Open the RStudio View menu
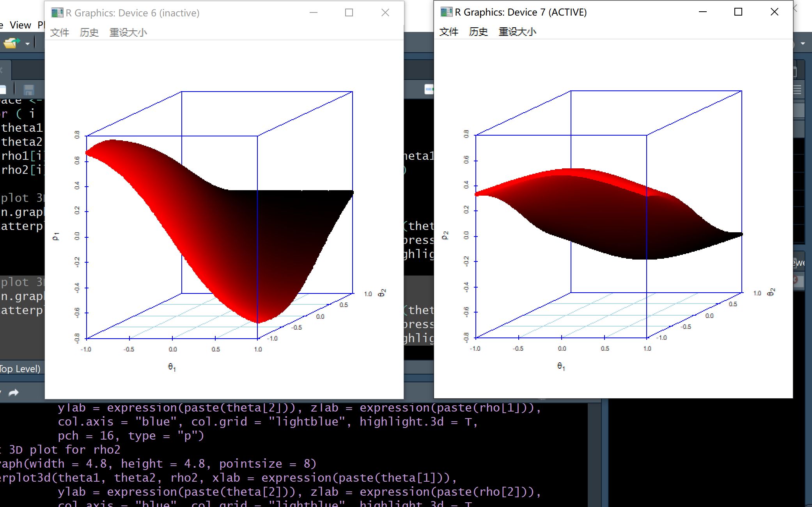The height and width of the screenshot is (507, 812). (x=20, y=25)
